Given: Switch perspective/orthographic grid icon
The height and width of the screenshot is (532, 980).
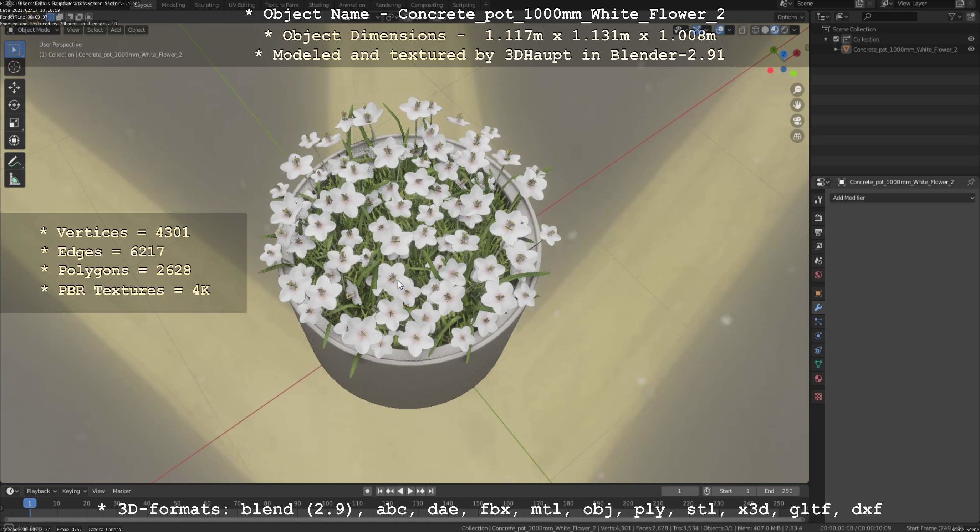Looking at the screenshot, I should click(x=797, y=136).
